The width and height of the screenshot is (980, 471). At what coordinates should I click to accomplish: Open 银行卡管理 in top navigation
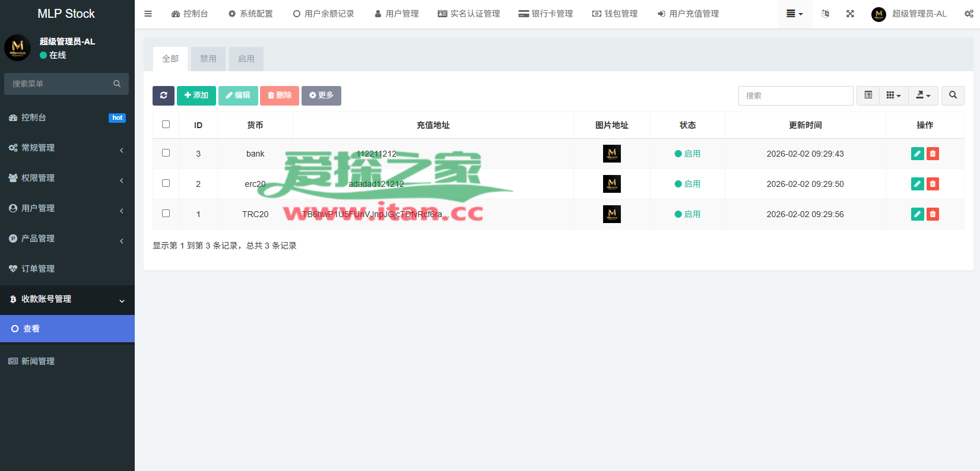click(545, 14)
